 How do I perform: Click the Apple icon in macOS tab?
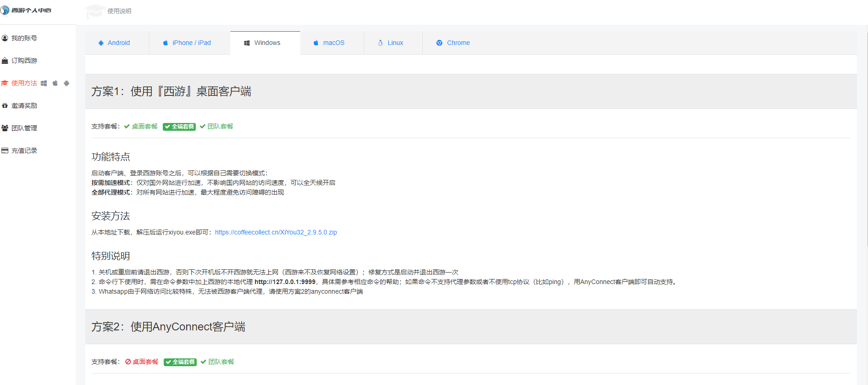tap(316, 43)
